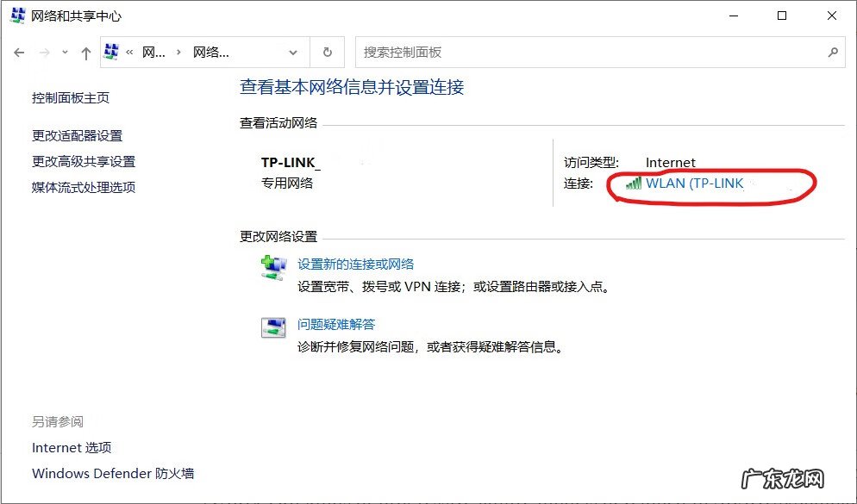This screenshot has width=857, height=504.
Task: Expand the breadcrumb arrow between path segments
Action: tap(181, 52)
